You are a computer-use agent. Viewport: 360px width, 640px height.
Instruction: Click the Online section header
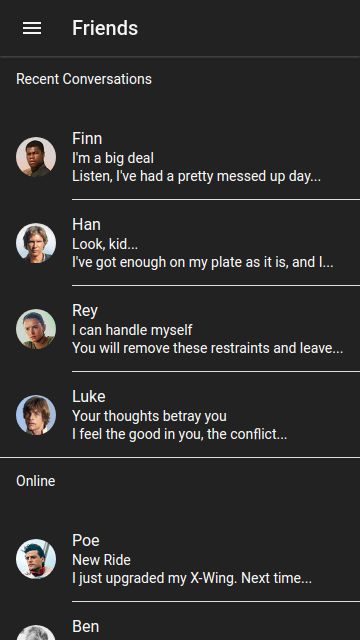pyautogui.click(x=36, y=481)
